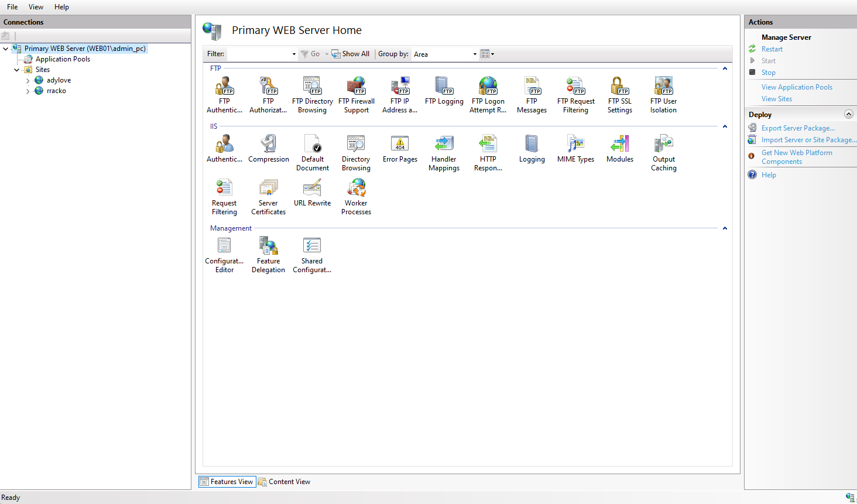Screen dimensions: 857x504
Task: Click Show All filter button
Action: tap(351, 54)
